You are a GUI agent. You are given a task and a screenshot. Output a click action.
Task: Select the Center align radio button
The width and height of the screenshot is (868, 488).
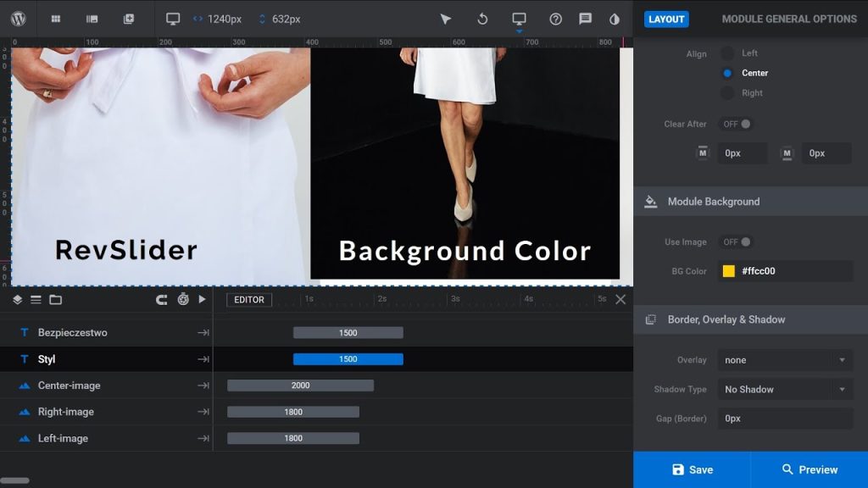727,73
